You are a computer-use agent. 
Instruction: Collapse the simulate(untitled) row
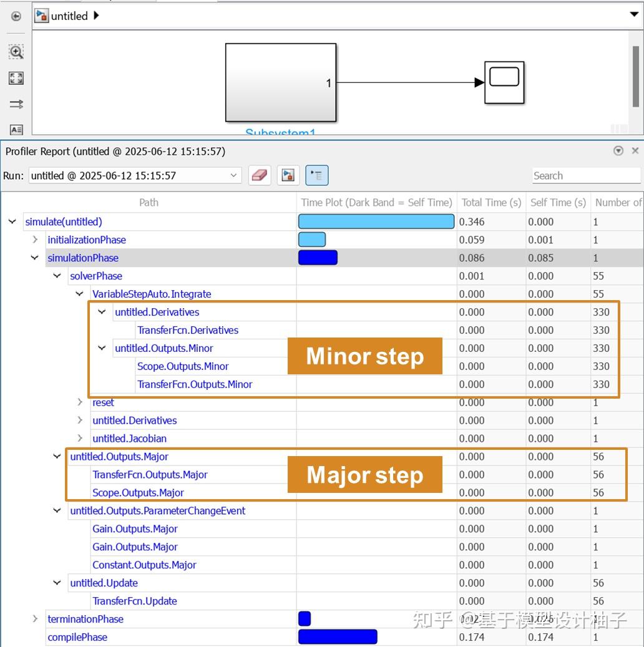[x=11, y=221]
